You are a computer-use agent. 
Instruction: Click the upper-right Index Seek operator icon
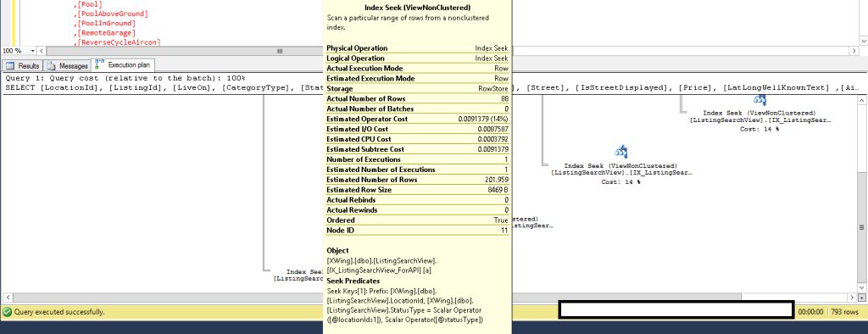(759, 100)
